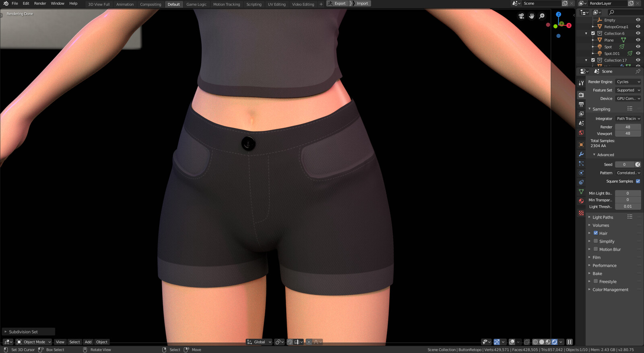The image size is (644, 353).
Task: Open the viewport Add menu
Action: click(88, 342)
